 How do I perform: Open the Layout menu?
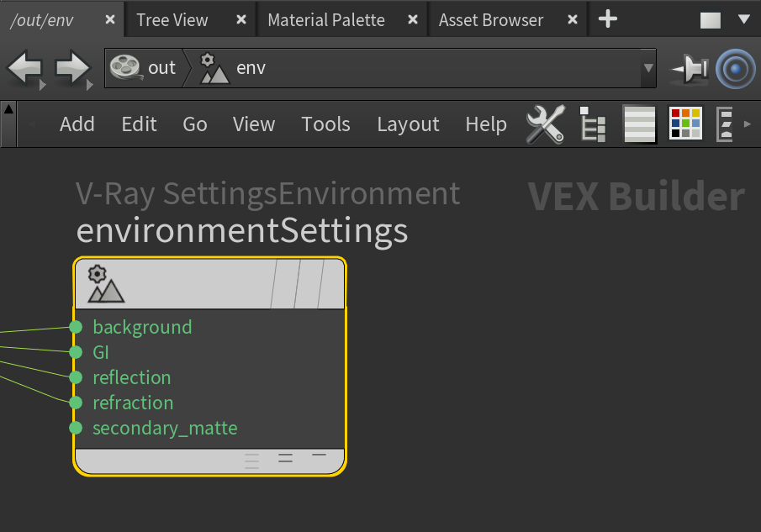pyautogui.click(x=408, y=124)
